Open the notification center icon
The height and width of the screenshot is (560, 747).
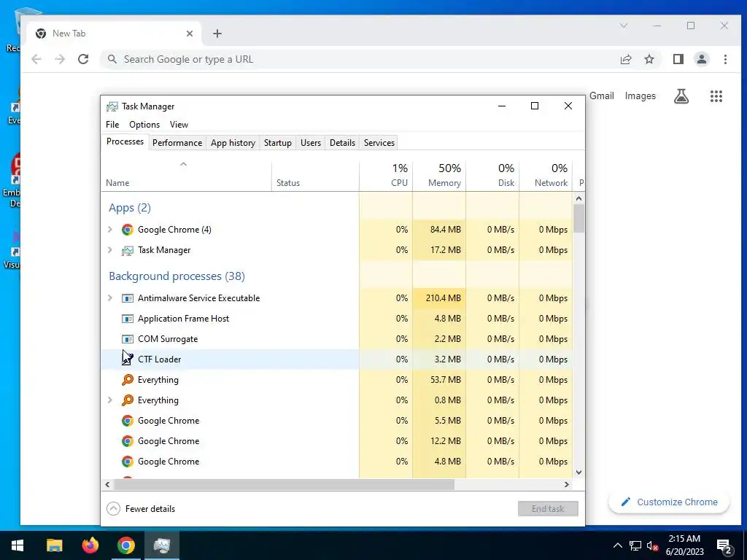point(724,545)
